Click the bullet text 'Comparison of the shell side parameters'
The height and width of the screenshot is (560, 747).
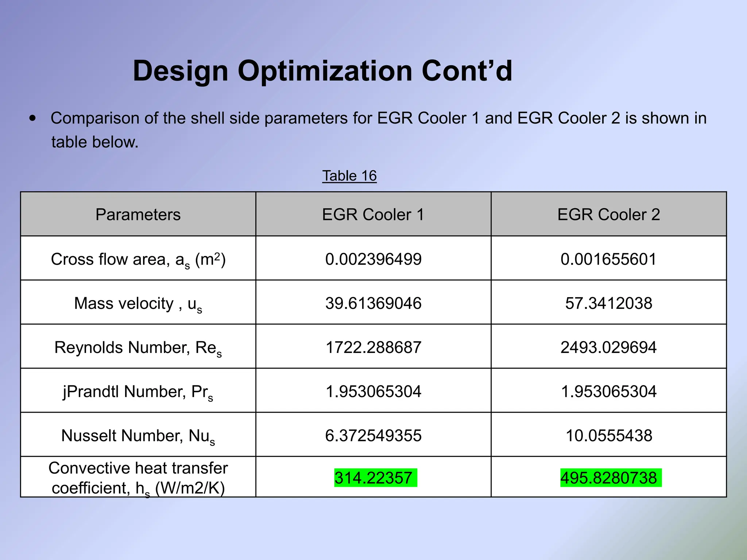point(199,118)
